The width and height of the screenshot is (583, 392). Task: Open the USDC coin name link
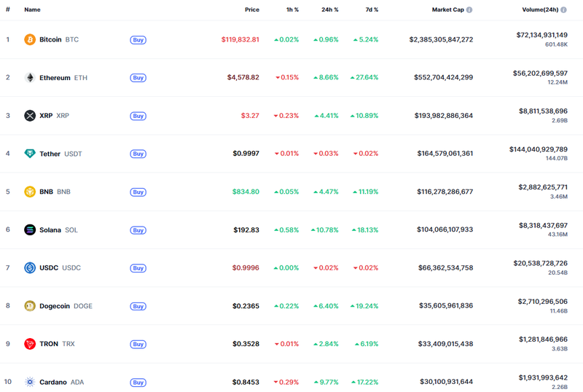tap(50, 268)
